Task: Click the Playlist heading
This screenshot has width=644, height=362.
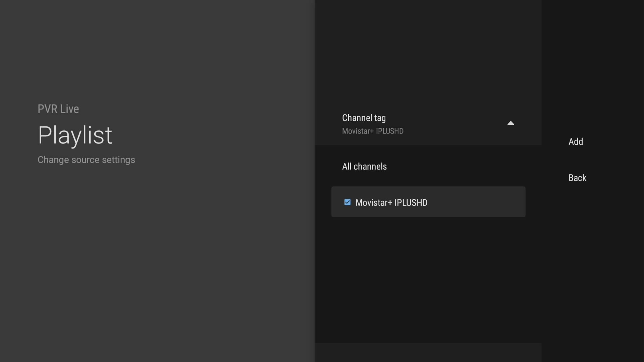Action: point(75,135)
